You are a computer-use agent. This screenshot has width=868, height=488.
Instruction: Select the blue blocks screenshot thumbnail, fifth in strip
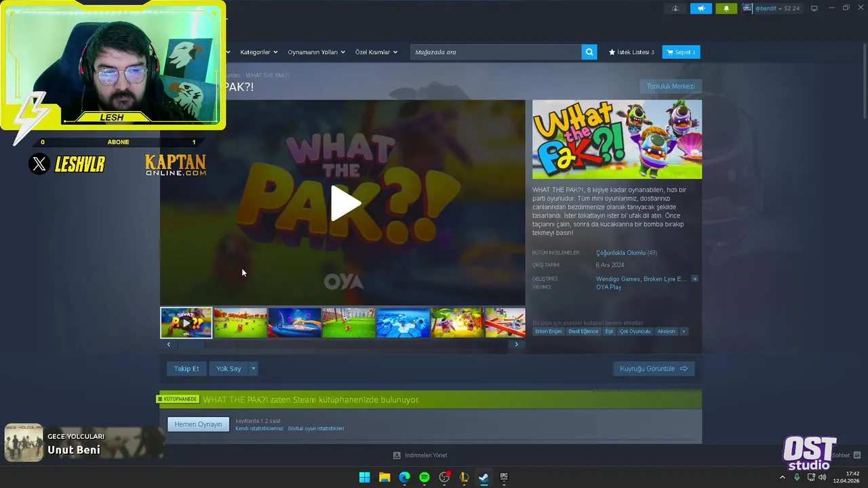coord(403,323)
